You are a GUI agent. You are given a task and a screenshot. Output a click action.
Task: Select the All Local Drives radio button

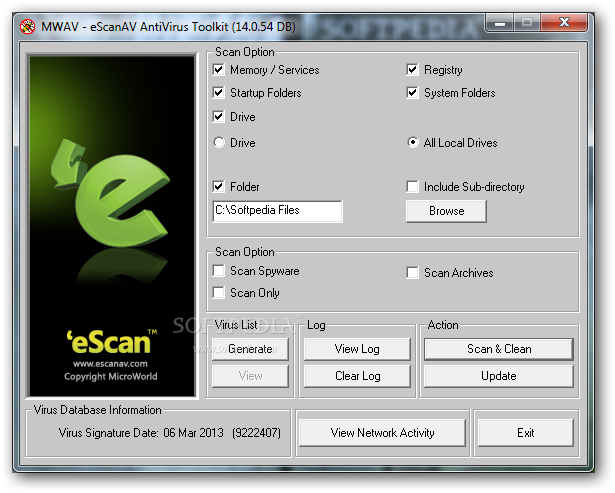[413, 142]
